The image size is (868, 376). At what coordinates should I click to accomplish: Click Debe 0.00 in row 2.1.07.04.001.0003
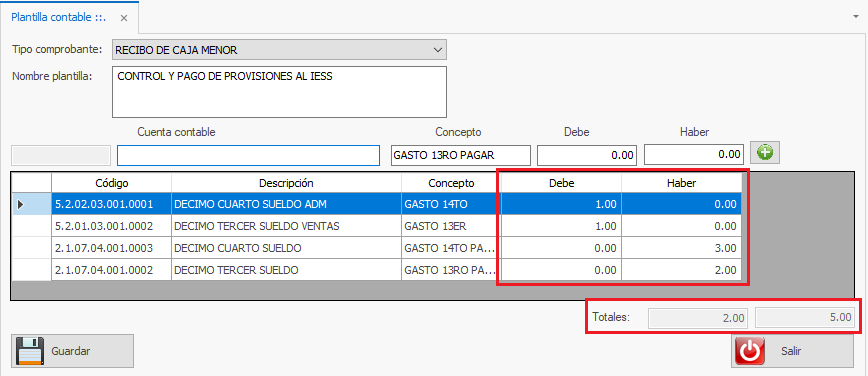[561, 248]
